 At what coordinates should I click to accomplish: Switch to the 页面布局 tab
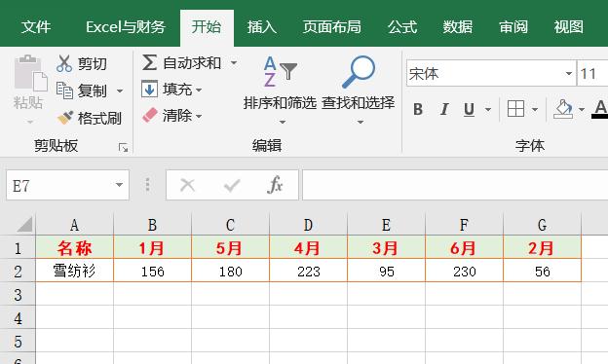pos(332,26)
